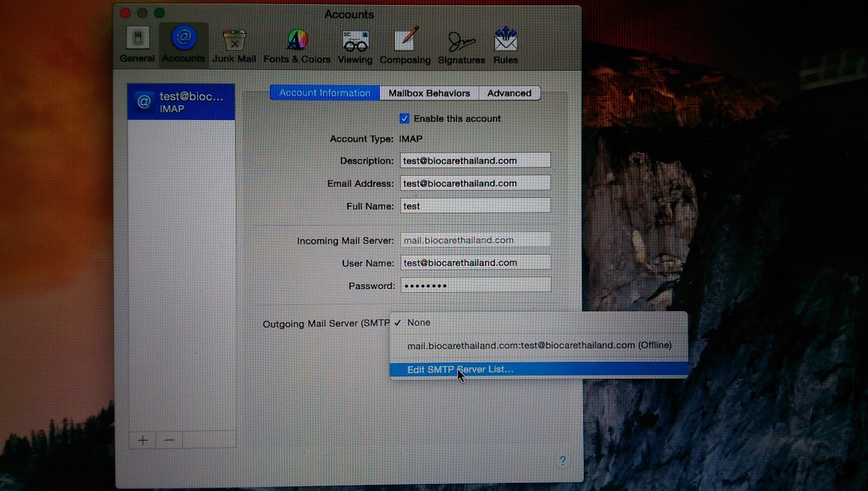Uncheck Enable this account checkbox
The image size is (868, 491).
click(x=405, y=119)
